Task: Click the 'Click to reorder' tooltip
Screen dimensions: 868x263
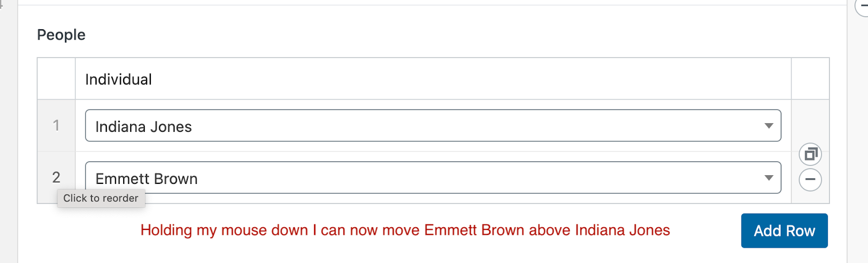Action: click(x=101, y=198)
